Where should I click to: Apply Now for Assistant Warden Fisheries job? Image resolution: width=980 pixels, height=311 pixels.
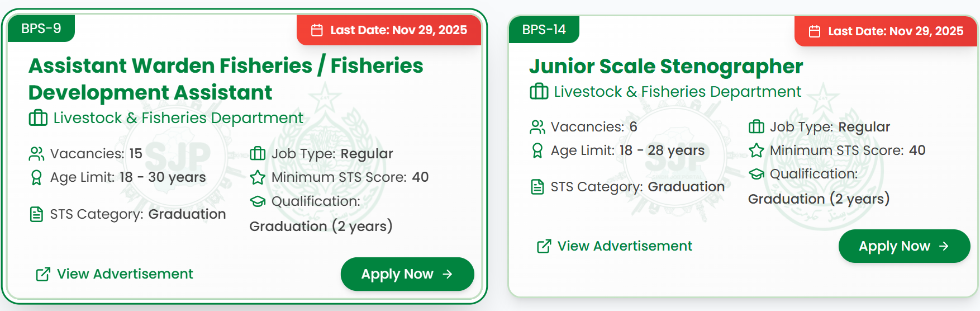407,274
